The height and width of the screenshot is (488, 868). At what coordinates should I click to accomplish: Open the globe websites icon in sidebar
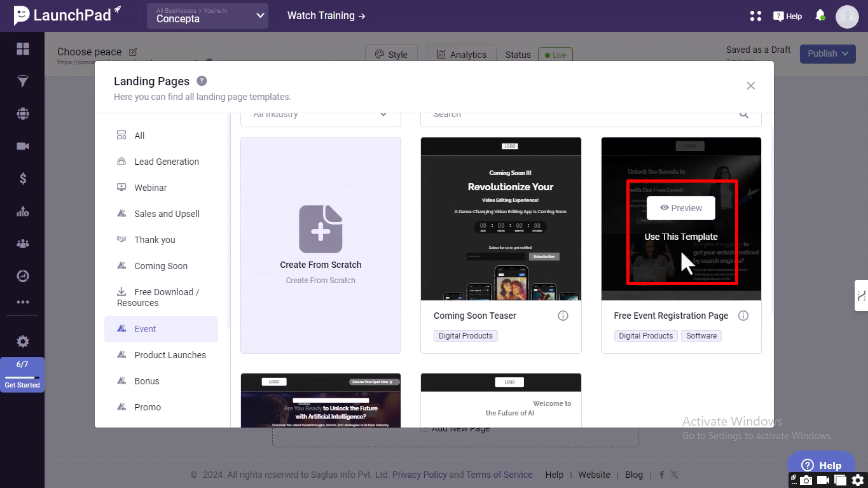[23, 114]
